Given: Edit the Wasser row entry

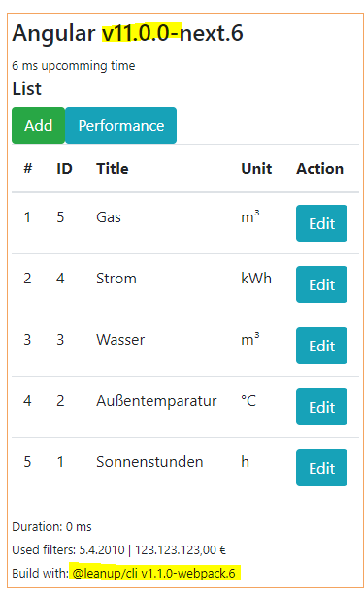Looking at the screenshot, I should tap(321, 346).
